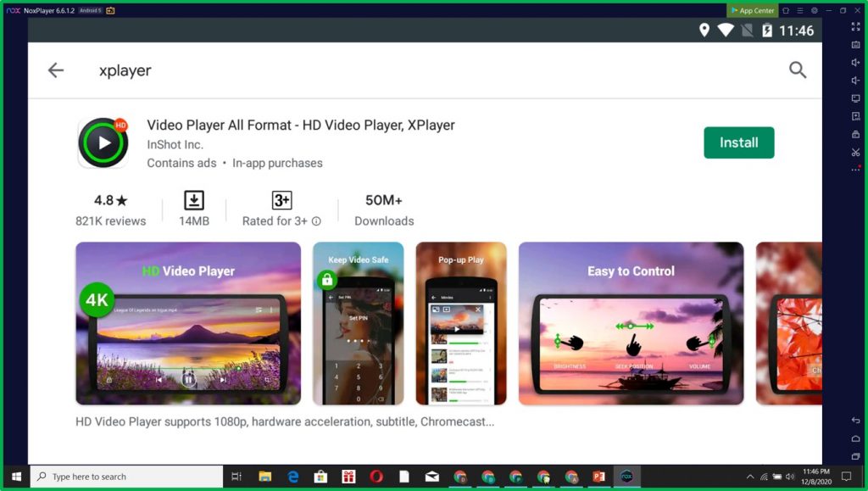Click the 50M+ Downloads stat
868x491 pixels.
pyautogui.click(x=384, y=209)
